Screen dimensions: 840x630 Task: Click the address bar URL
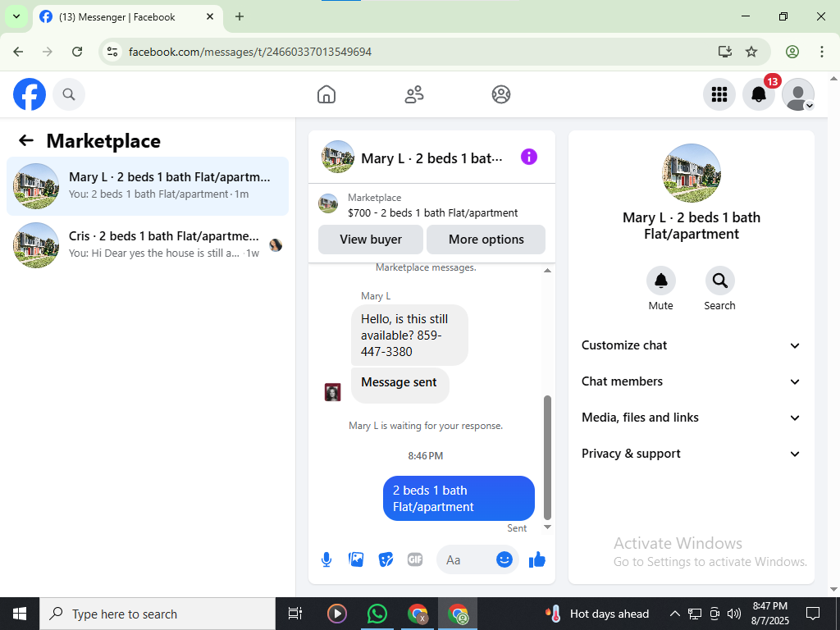pos(250,52)
